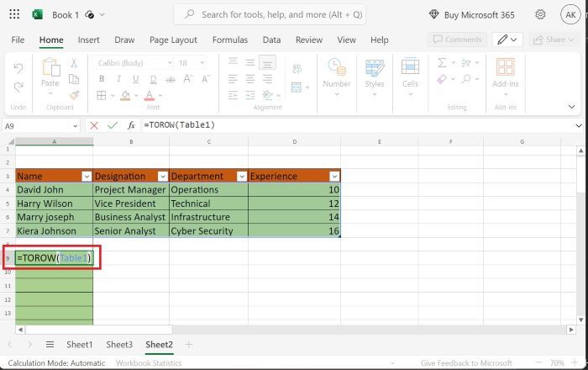Viewport: 588px width, 370px height.
Task: Click the Paste clipboard icon
Action: [50, 68]
